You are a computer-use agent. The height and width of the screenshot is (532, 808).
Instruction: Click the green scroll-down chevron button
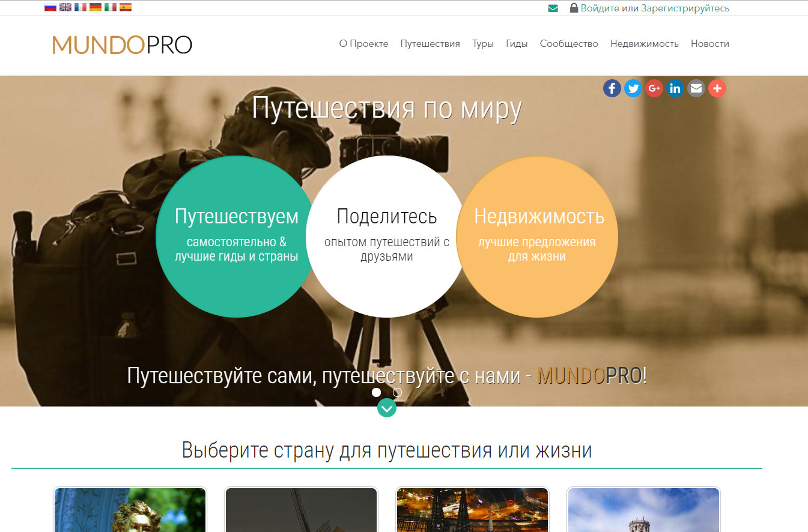(x=387, y=408)
